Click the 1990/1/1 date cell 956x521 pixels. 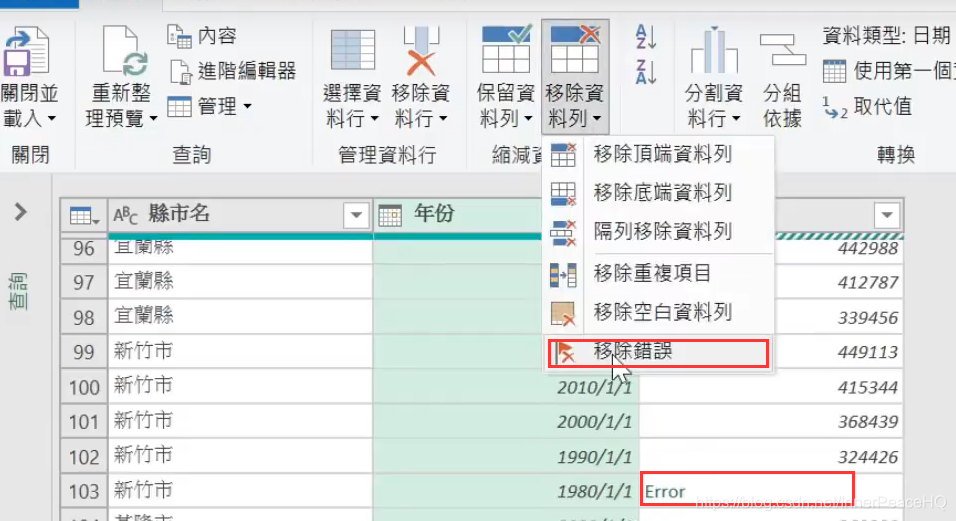tap(506, 457)
